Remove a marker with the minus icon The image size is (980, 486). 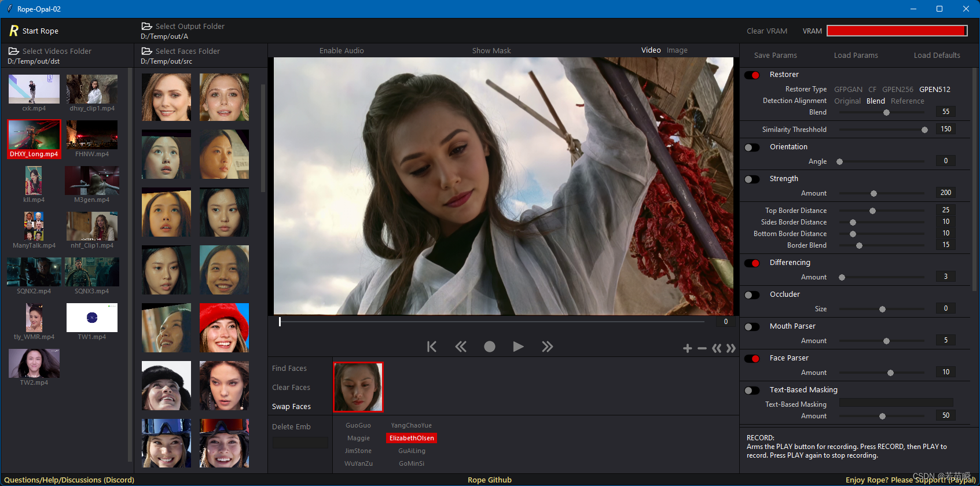[x=702, y=348]
